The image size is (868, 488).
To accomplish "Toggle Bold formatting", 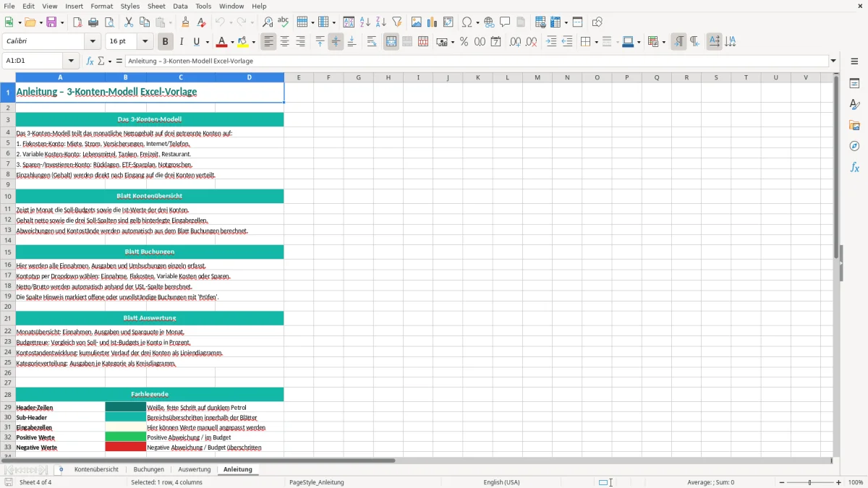I will (166, 42).
